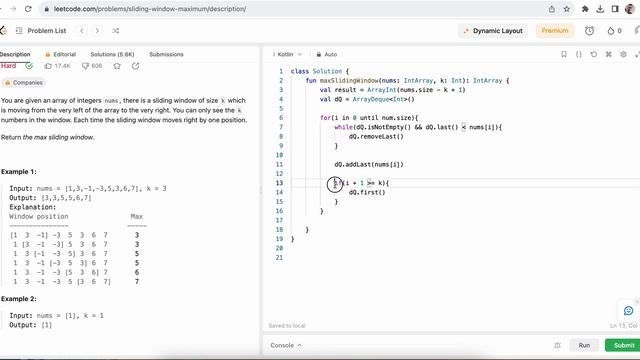Place cursor on line 11 dQ.addLast(nums[i])
The image size is (640, 360).
pyautogui.click(x=369, y=164)
